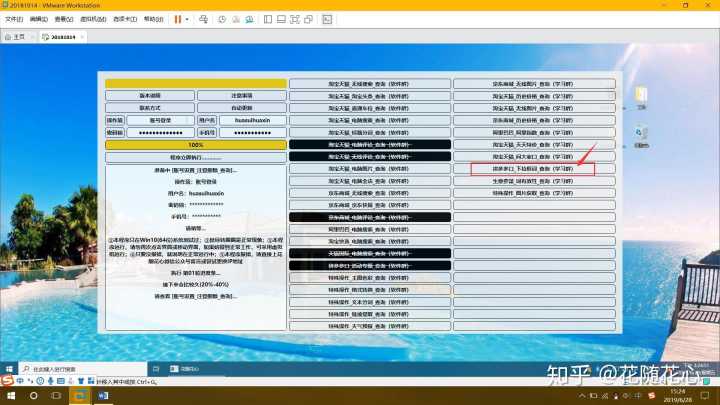Click the File Explorer icon in host taskbar

(x=80, y=396)
